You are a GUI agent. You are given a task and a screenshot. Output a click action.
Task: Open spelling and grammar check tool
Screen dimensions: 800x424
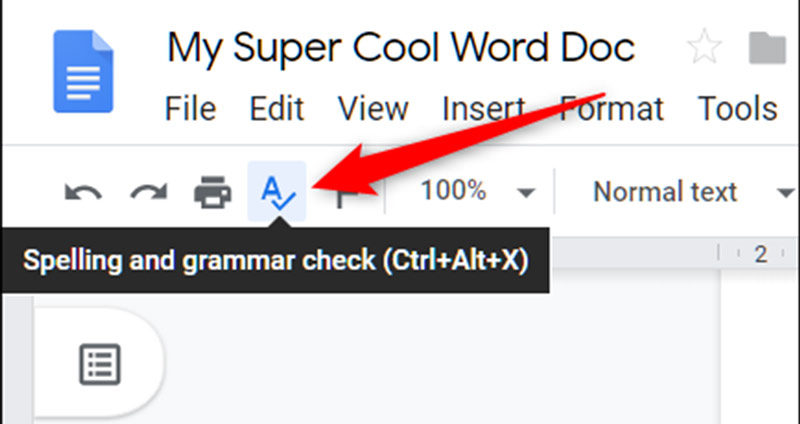(x=276, y=191)
